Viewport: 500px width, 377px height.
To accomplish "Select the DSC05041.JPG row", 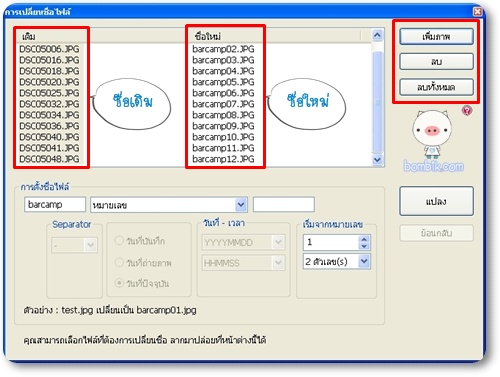I will tap(49, 148).
